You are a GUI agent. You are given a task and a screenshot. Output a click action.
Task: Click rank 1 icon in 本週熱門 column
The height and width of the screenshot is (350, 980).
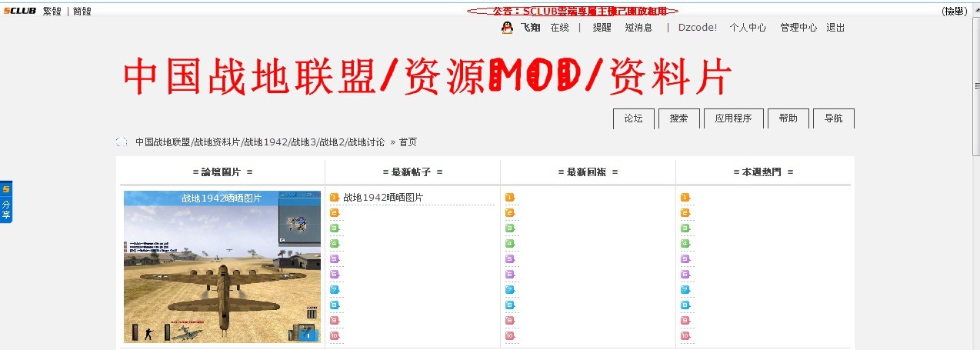click(685, 198)
